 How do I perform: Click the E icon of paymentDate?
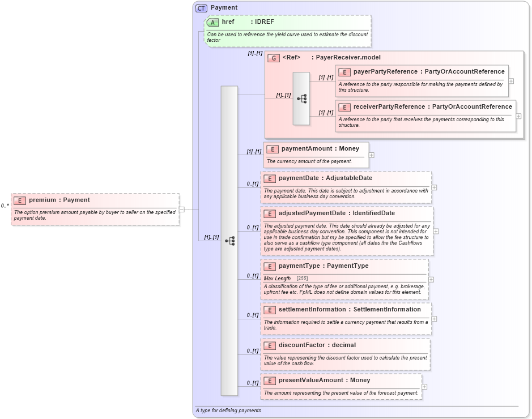[270, 179]
